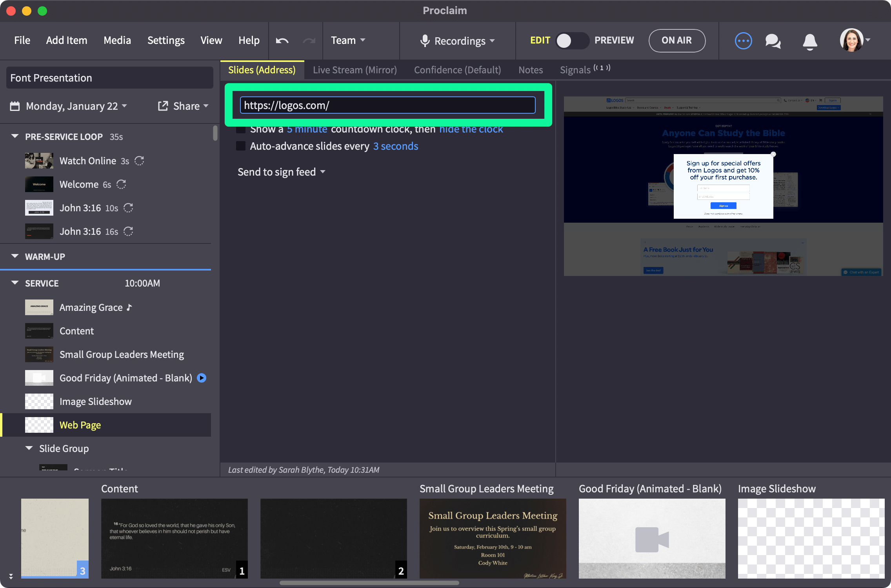This screenshot has height=588, width=891.
Task: Click the music note beside Amazing Grace
Action: (129, 307)
